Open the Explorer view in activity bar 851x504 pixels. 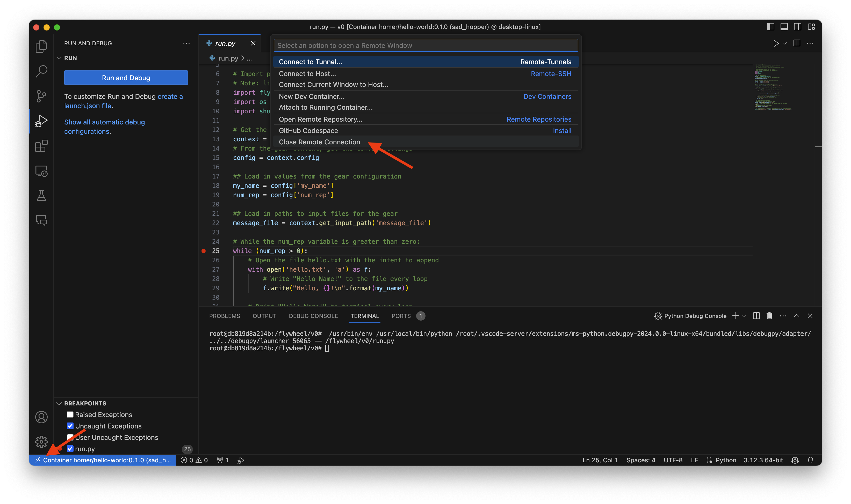pos(41,47)
